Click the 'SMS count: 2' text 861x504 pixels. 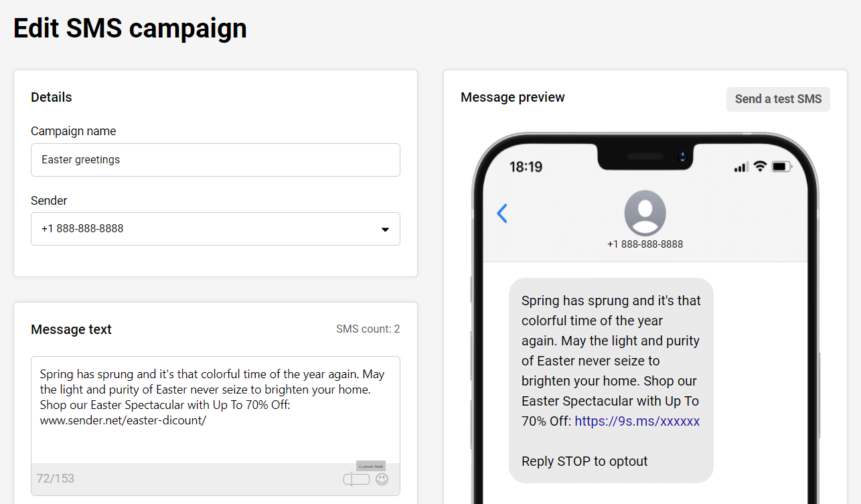368,329
